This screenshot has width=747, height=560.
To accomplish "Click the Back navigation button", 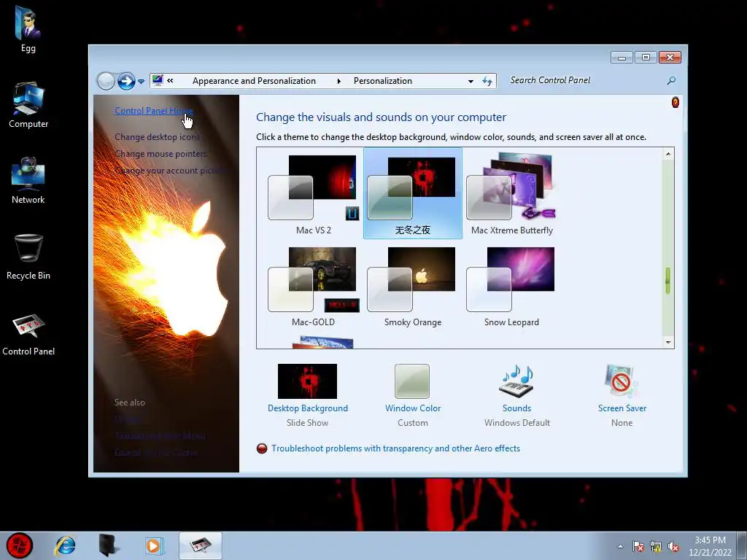I will (106, 81).
